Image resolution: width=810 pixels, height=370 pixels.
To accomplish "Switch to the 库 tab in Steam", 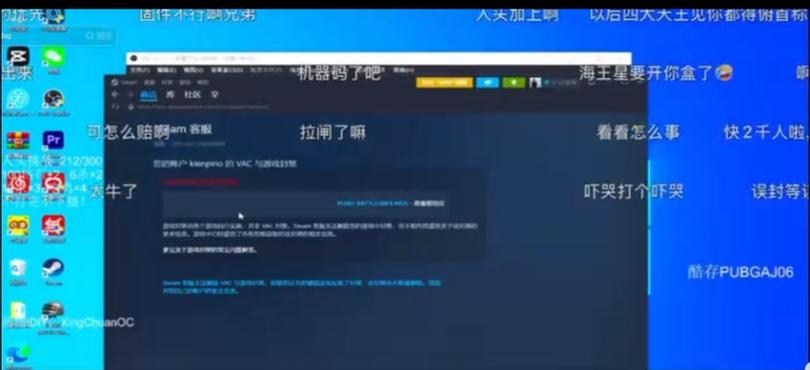I will 170,95.
